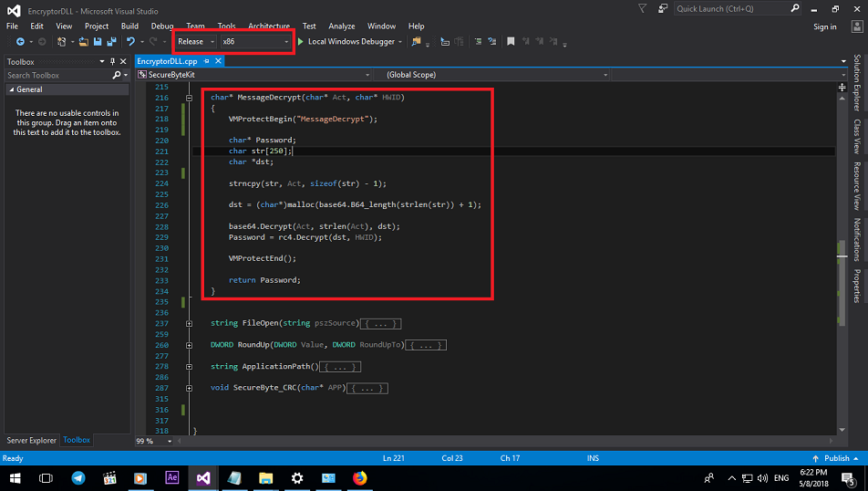Open the Global Scope dropdown

[x=491, y=75]
